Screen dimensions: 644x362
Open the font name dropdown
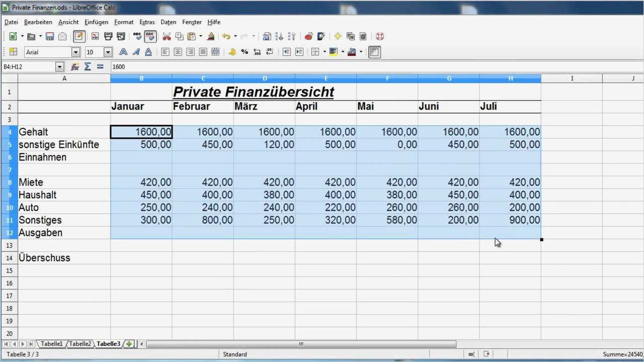pos(75,52)
